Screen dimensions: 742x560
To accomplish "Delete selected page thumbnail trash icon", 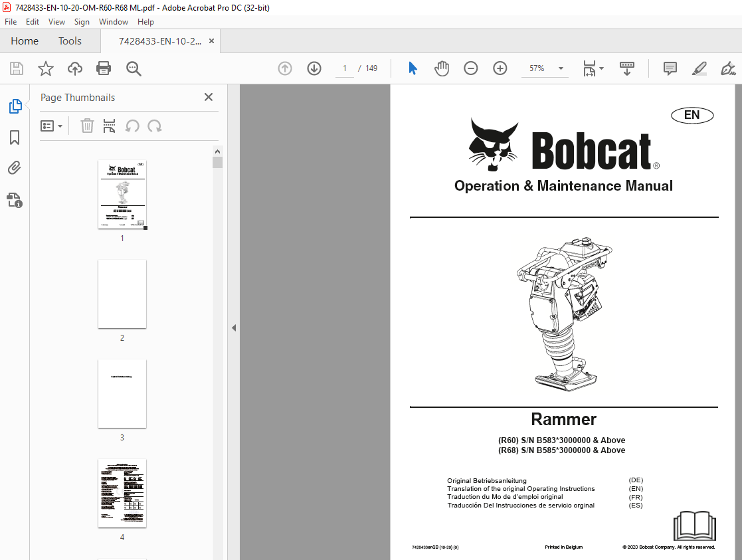I will point(87,126).
